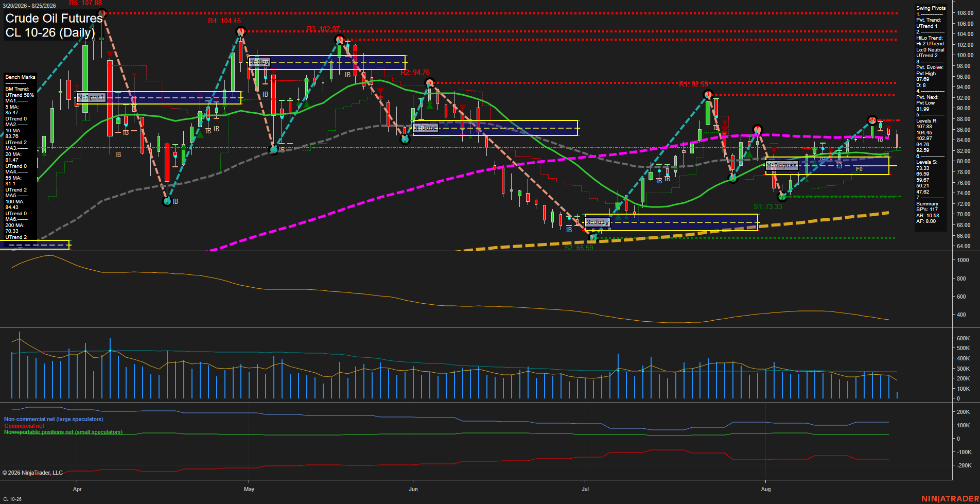The height and width of the screenshot is (504, 980).
Task: Click 'Nonreportable positions net (small speculators)' legend entry
Action: 63,432
